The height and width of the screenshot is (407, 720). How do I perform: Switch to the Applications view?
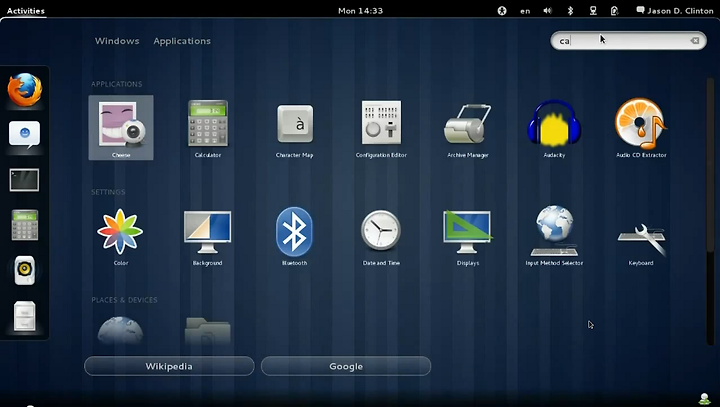click(x=182, y=41)
